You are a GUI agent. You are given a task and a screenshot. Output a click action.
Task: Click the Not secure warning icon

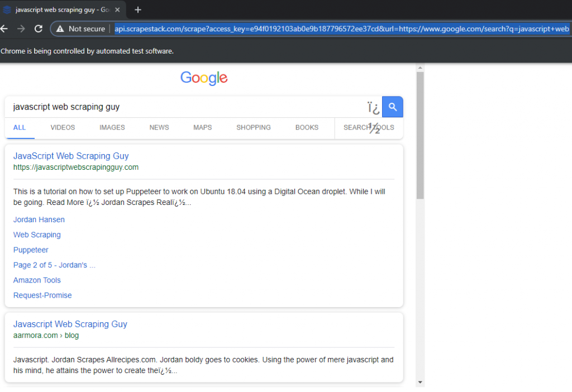point(60,29)
